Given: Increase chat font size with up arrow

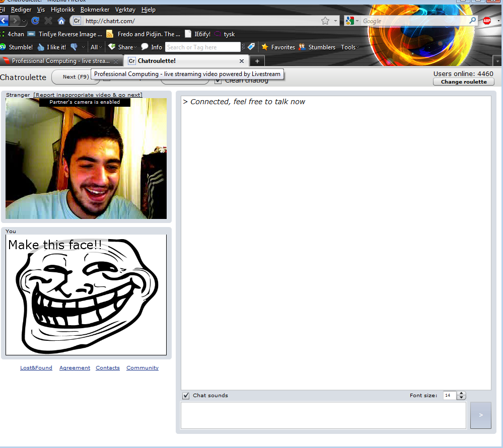Looking at the screenshot, I should click(461, 394).
